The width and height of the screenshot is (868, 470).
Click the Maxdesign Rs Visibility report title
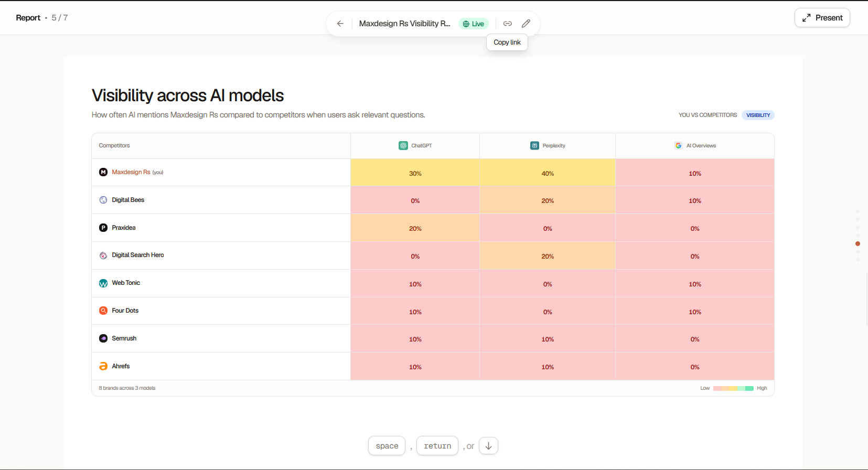[404, 24]
